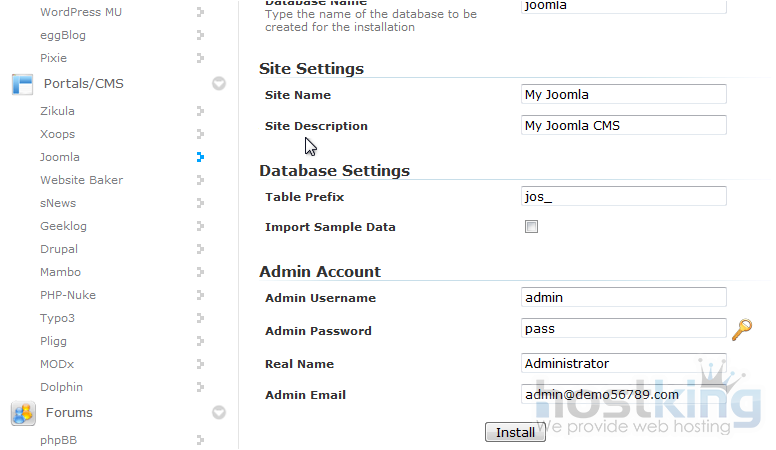Click the Site Name text field
The width and height of the screenshot is (776, 450).
(x=624, y=95)
